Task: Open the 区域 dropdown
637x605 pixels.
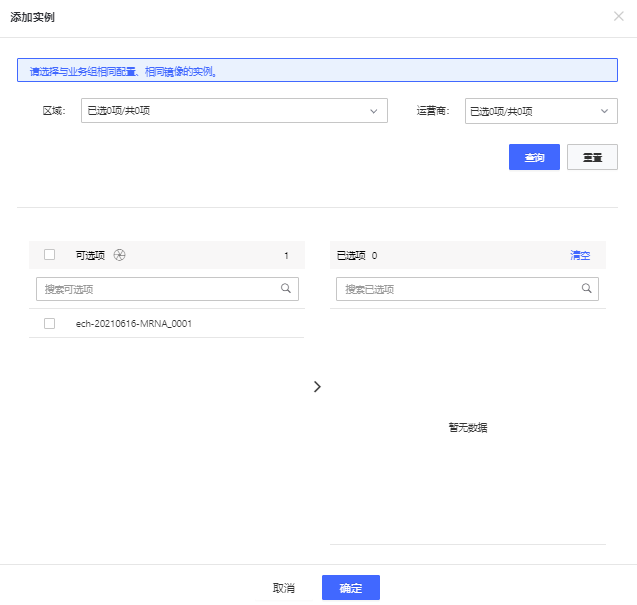Action: pyautogui.click(x=234, y=111)
